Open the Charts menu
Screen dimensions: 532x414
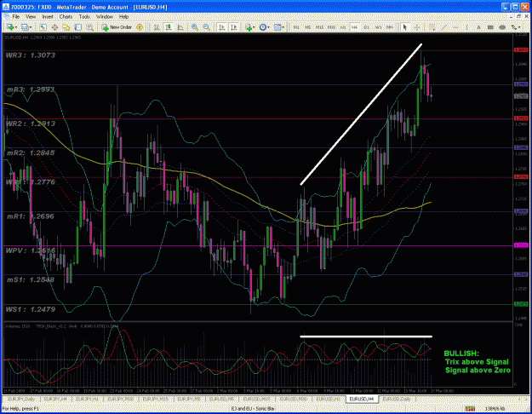tap(66, 16)
